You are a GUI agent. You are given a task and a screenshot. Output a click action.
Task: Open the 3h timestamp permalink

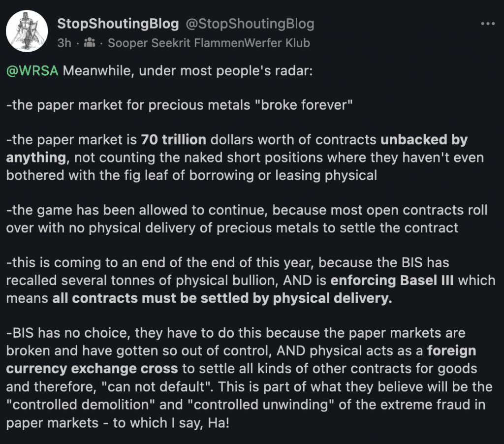coord(64,43)
